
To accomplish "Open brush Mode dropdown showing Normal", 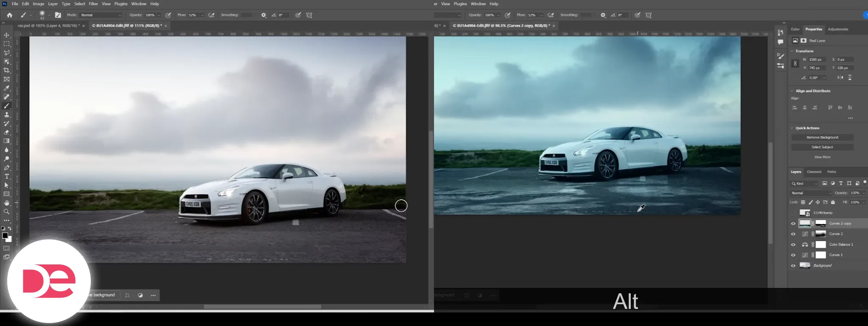I will 101,15.
